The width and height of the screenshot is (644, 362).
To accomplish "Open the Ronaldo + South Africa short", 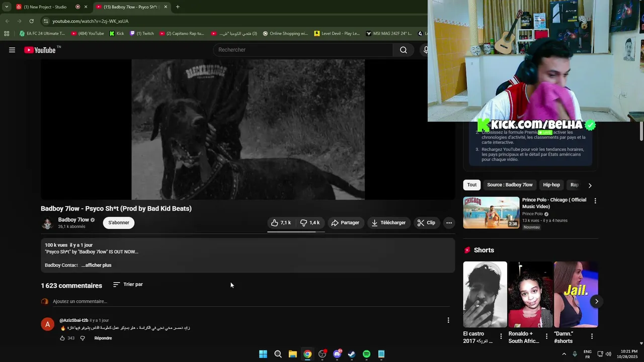I will [530, 294].
